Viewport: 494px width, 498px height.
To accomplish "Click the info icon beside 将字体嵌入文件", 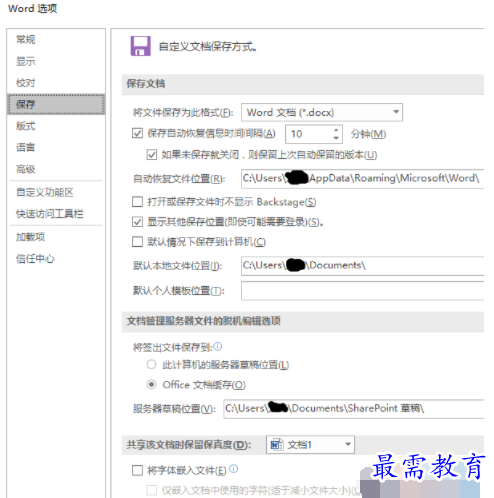I will point(234,469).
